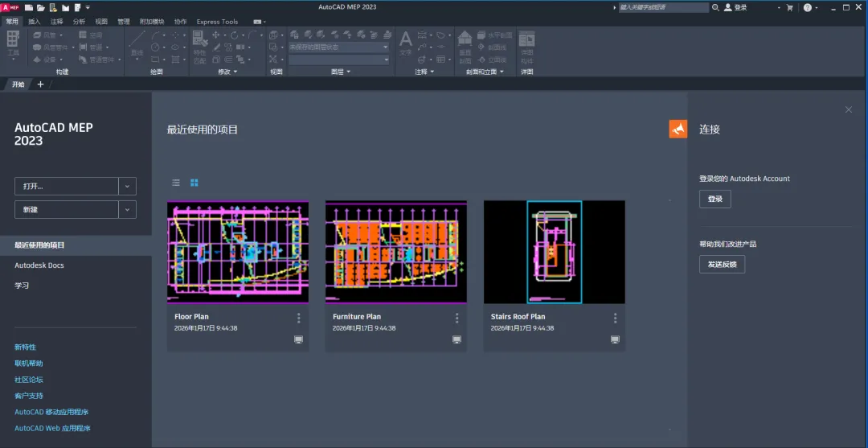Open the Autodesk App Store cart icon
Screen dimensions: 868x448
tap(789, 7)
